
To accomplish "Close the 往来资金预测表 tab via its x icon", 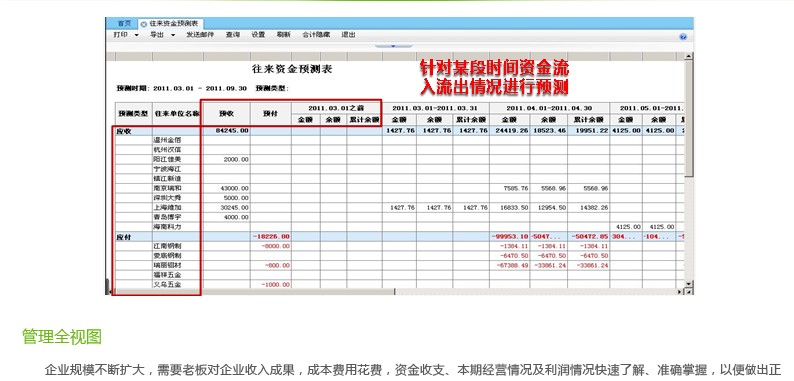I will click(x=144, y=24).
